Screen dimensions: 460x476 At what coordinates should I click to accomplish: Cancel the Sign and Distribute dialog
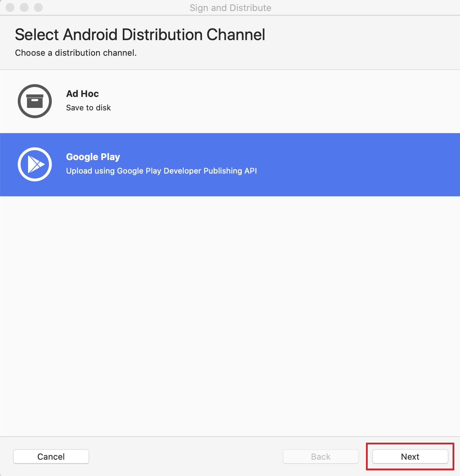tap(51, 456)
